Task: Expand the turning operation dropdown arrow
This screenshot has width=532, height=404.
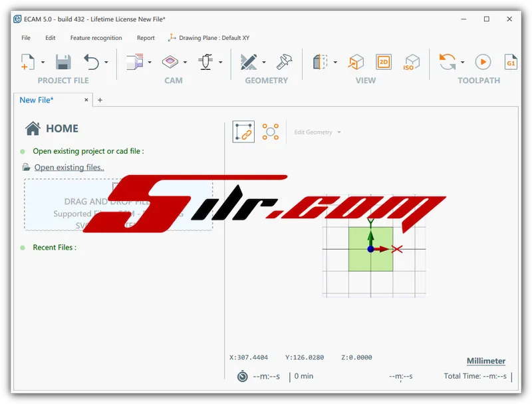Action: pyautogui.click(x=150, y=62)
